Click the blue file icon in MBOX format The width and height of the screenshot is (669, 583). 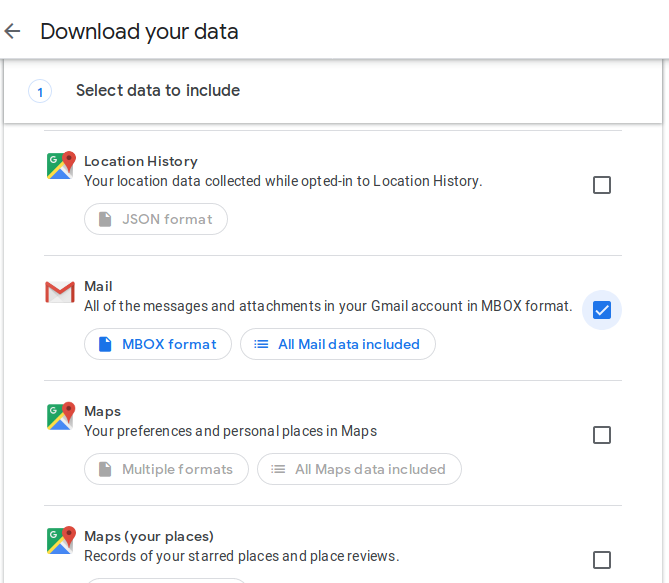click(105, 344)
